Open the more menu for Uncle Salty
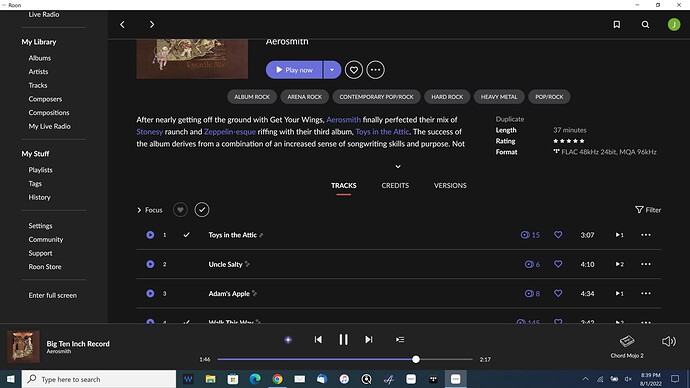This screenshot has width=690, height=388. 646,264
